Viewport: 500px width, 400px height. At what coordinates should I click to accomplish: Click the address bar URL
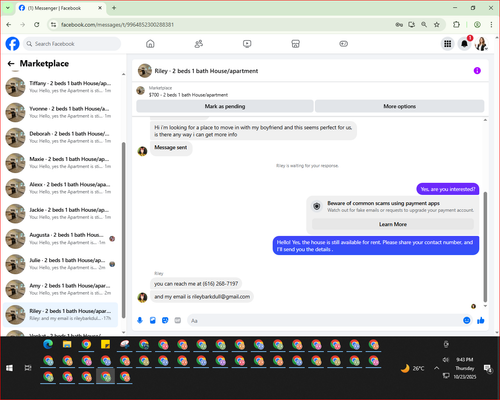click(117, 25)
